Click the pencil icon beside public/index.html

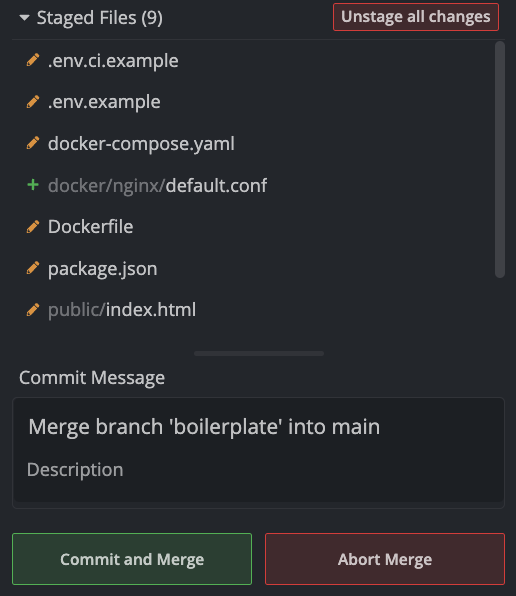point(33,310)
